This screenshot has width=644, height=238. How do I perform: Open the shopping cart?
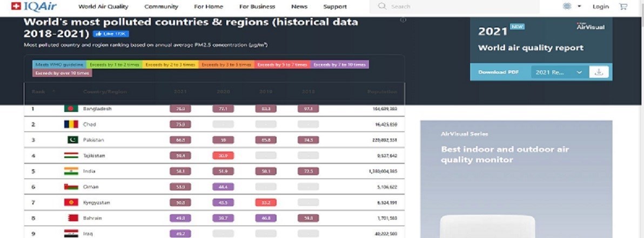[x=623, y=7]
